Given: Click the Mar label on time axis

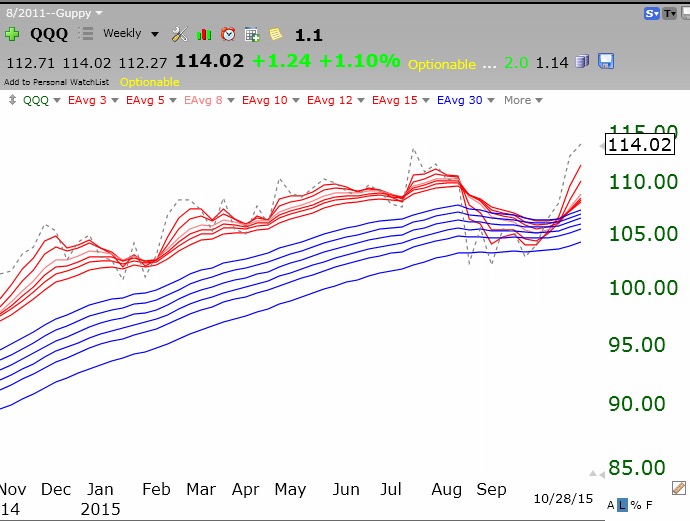Looking at the screenshot, I should click(x=201, y=489).
